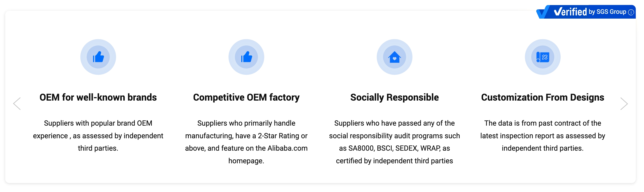Click the info icon next to SGS Group

(631, 12)
